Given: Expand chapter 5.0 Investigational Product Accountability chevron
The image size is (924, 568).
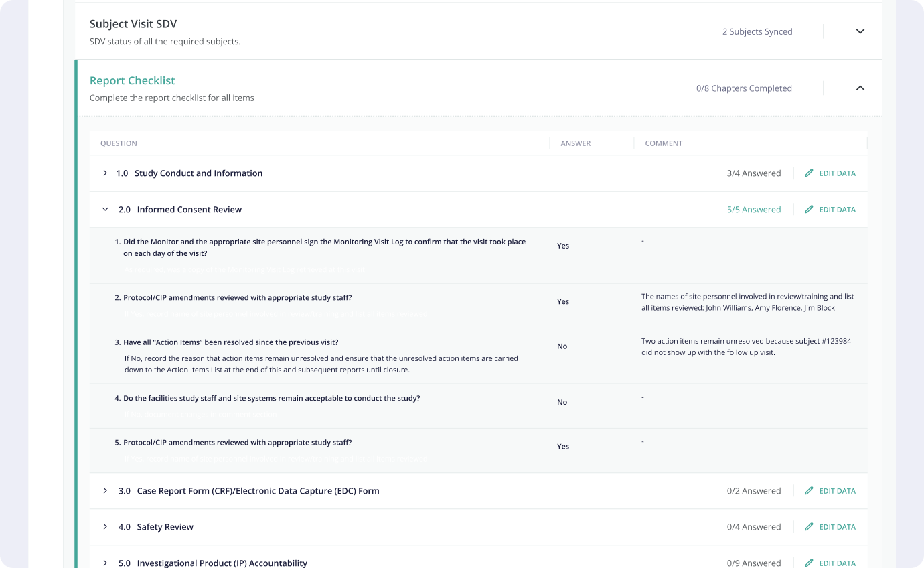Looking at the screenshot, I should point(105,563).
